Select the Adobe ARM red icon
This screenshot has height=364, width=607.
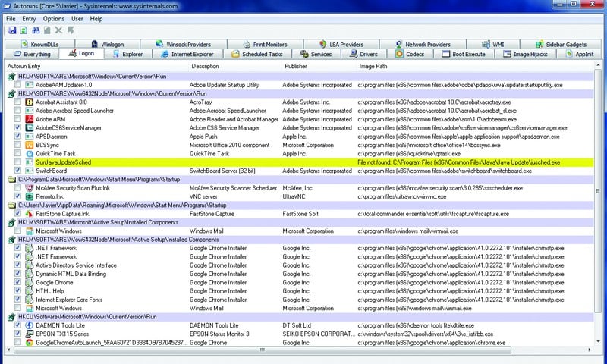pyautogui.click(x=29, y=119)
